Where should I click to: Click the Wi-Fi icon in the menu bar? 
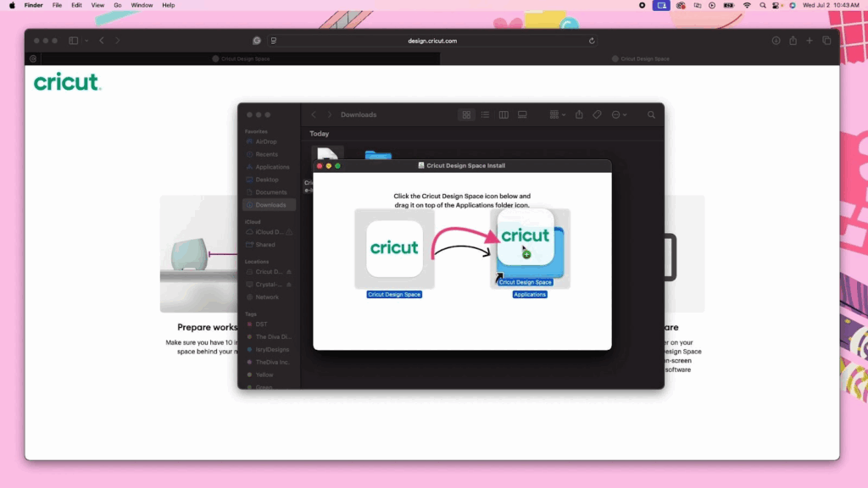point(747,5)
